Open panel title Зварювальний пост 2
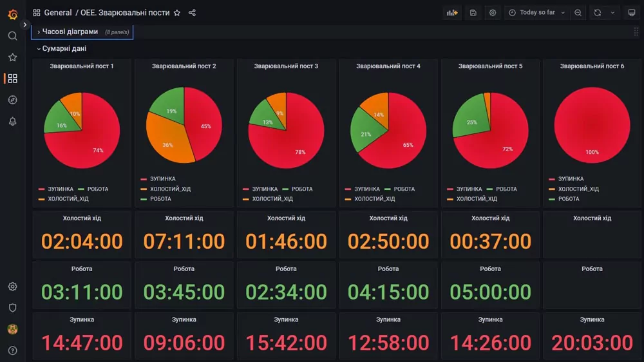Viewport: 644px width, 362px height. [x=184, y=66]
